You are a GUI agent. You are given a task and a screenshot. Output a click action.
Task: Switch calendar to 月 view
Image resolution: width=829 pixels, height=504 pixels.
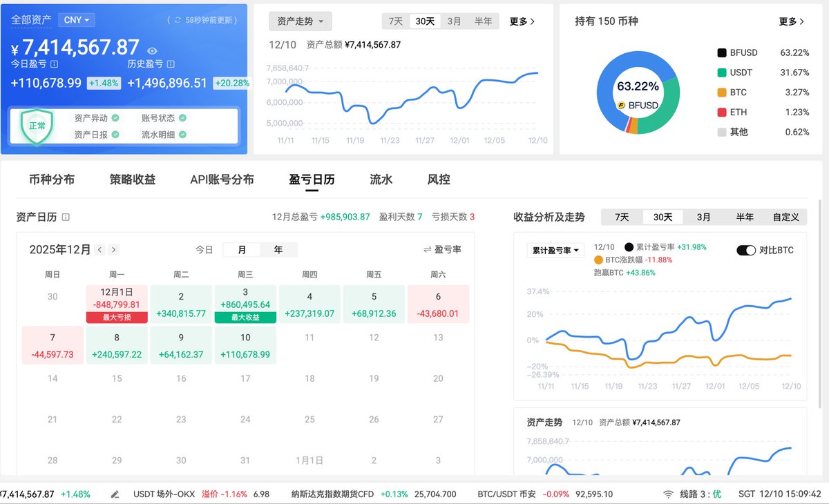242,250
